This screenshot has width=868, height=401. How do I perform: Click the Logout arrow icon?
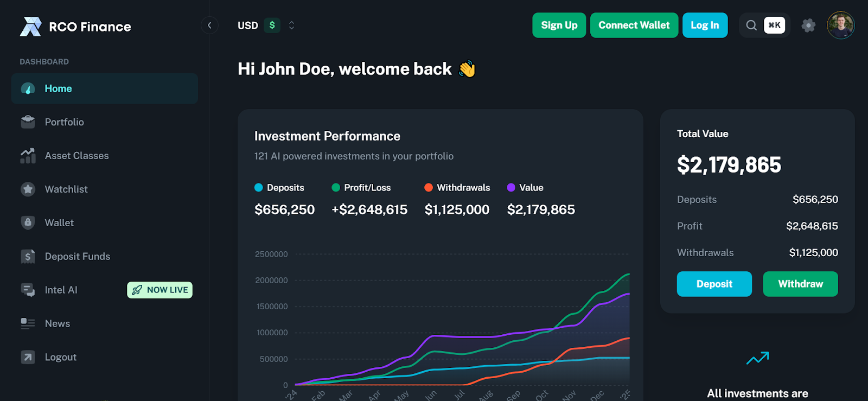(x=28, y=357)
